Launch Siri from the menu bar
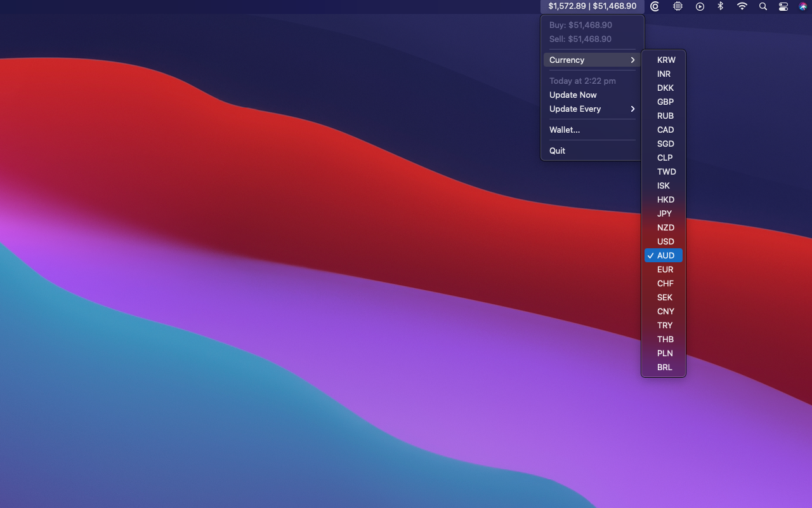The height and width of the screenshot is (508, 812). click(x=802, y=6)
